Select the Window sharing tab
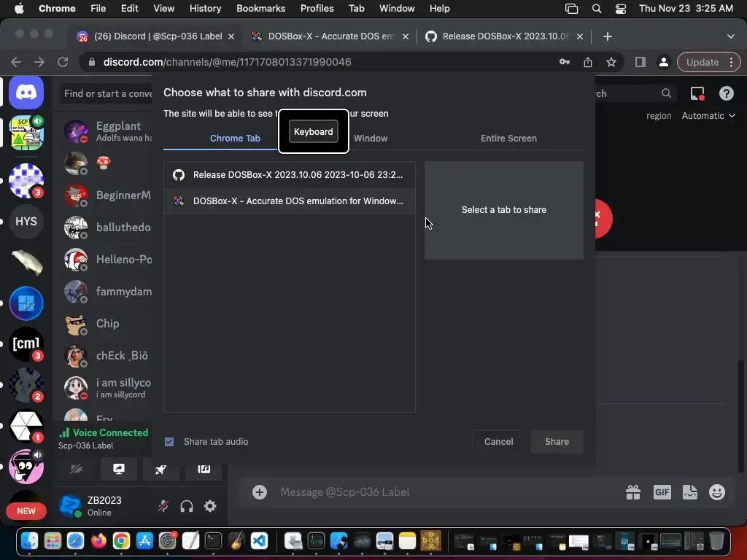The image size is (747, 560). coord(371,138)
